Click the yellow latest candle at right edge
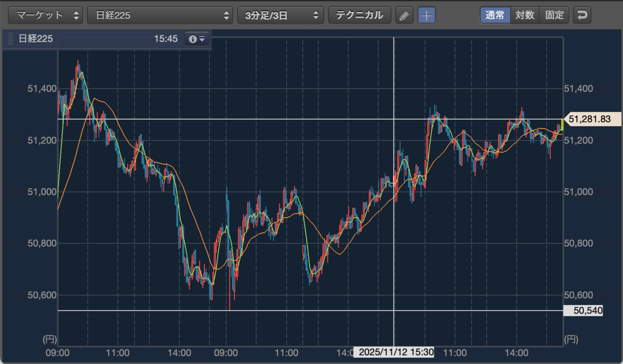623x364 pixels. pos(562,125)
